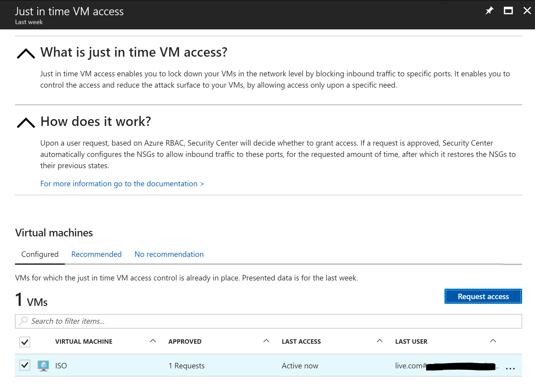Select the Configured tab

[40, 254]
